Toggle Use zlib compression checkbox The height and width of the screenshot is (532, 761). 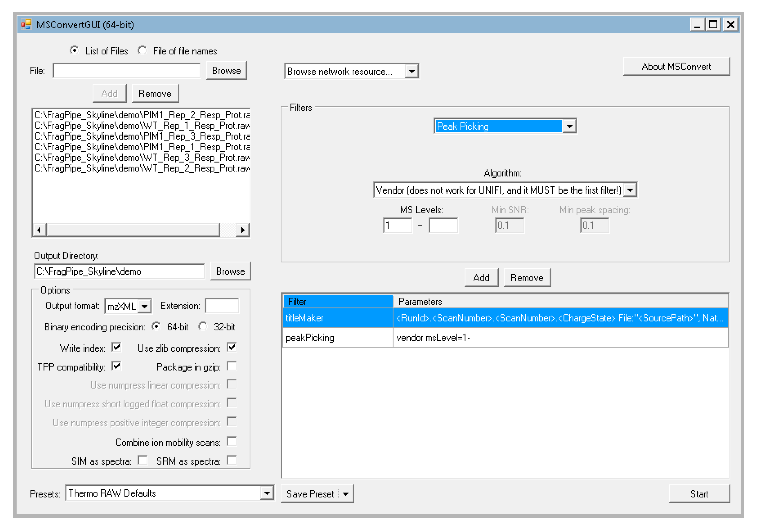pyautogui.click(x=232, y=347)
